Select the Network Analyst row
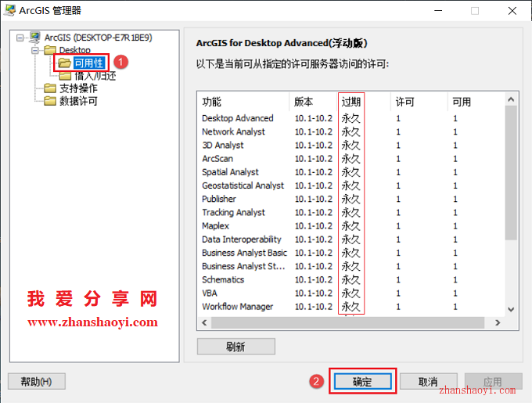This screenshot has width=532, height=403. (351, 131)
